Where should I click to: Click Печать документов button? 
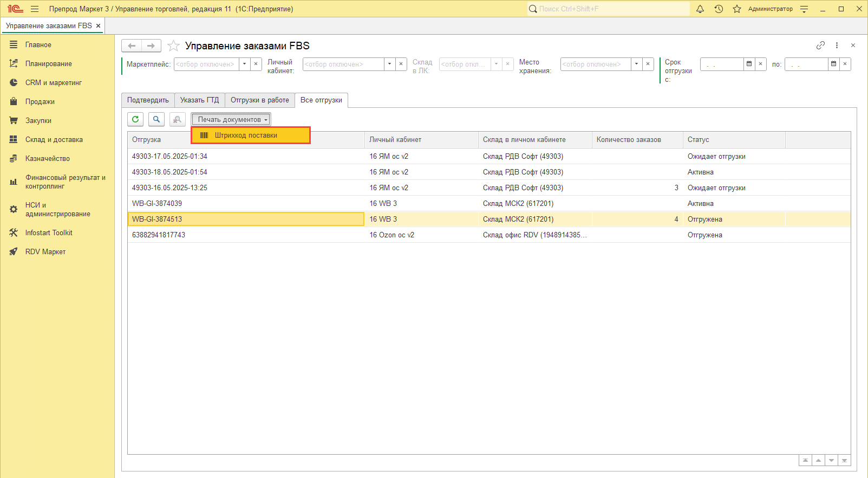pos(231,119)
